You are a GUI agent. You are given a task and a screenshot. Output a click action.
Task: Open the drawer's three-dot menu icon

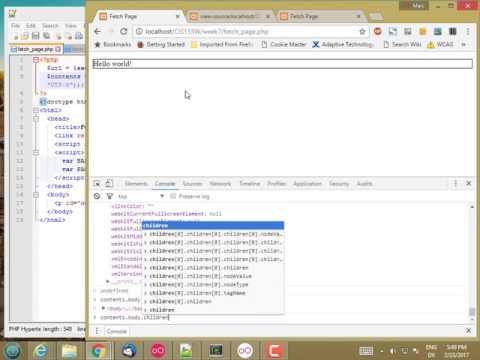tap(97, 331)
